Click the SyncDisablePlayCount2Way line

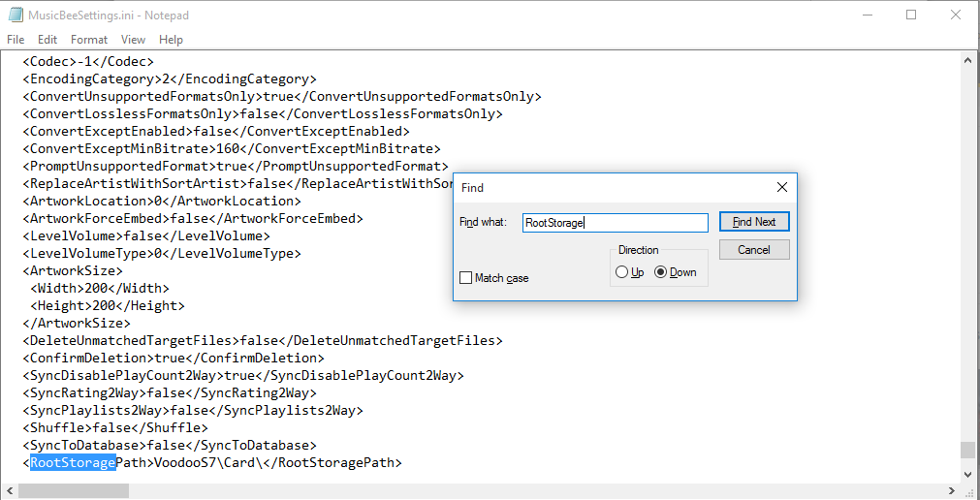[243, 376]
